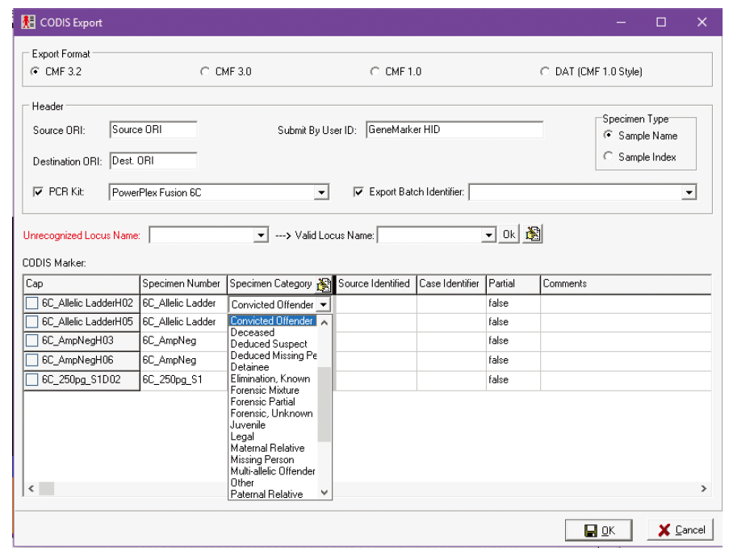Click the table's horizontal scroll left arrow

pyautogui.click(x=31, y=489)
